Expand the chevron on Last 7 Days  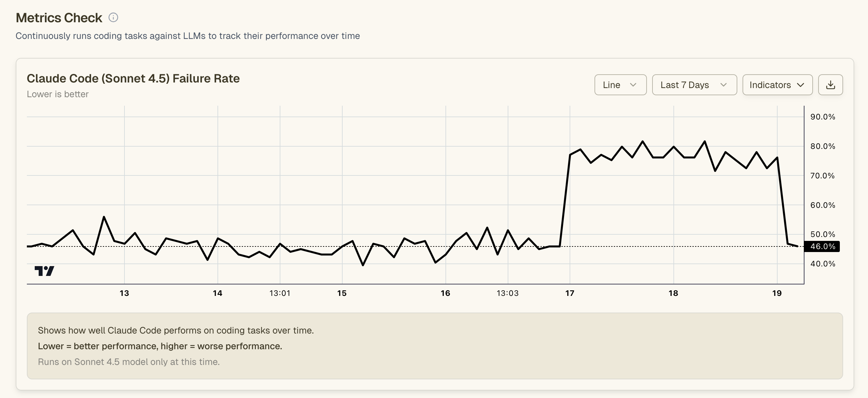724,85
